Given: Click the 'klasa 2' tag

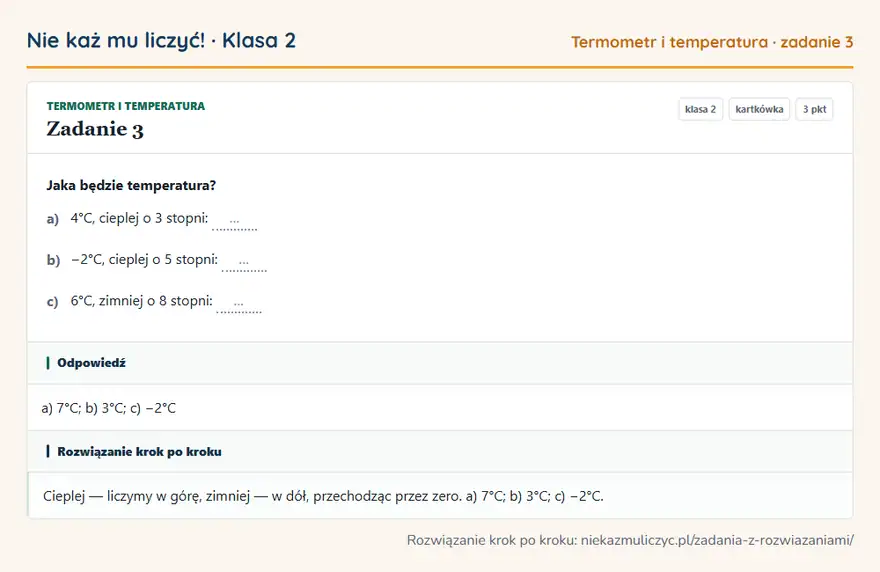Looking at the screenshot, I should (x=700, y=109).
